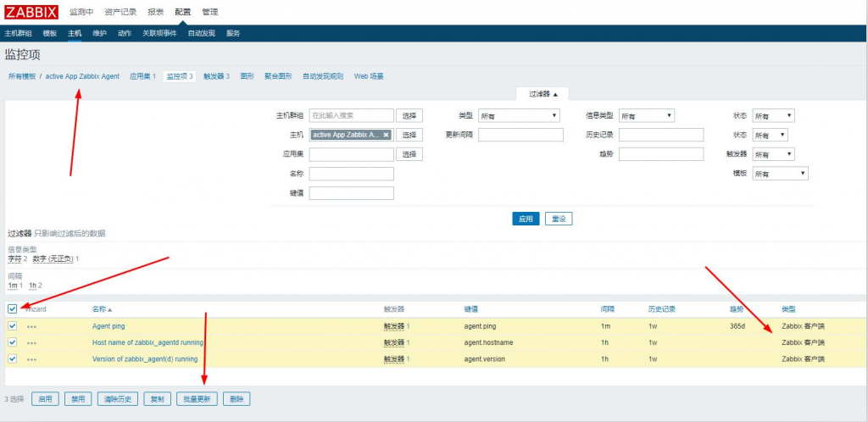
Task: Open Host name of zabbix_agentd running link
Action: [147, 343]
